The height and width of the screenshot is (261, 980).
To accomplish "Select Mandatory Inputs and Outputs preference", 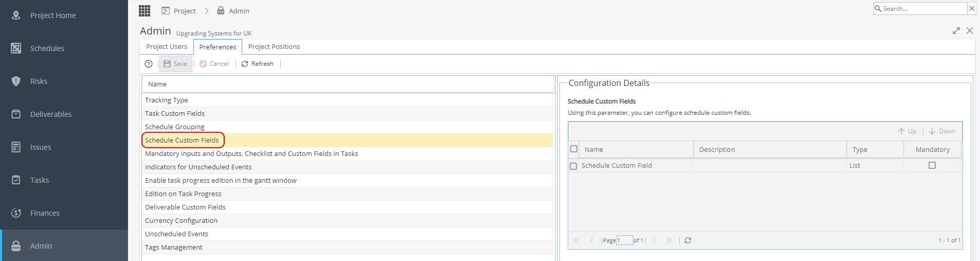I will [x=348, y=153].
